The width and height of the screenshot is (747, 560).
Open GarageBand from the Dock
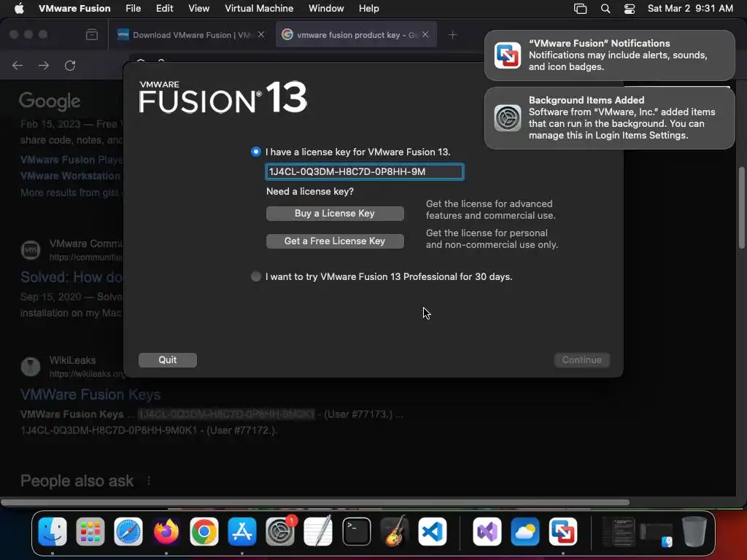pos(395,532)
